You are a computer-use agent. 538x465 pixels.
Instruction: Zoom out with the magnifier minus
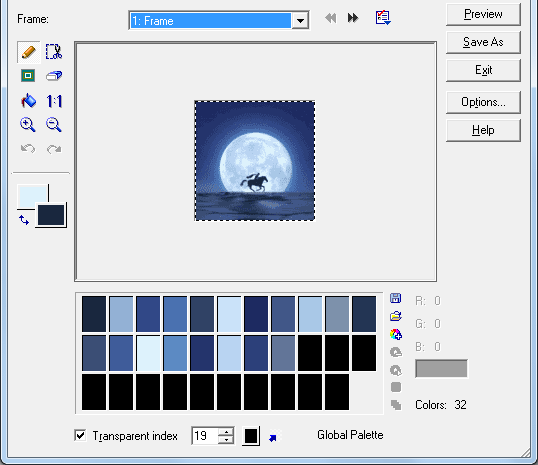pyautogui.click(x=54, y=125)
